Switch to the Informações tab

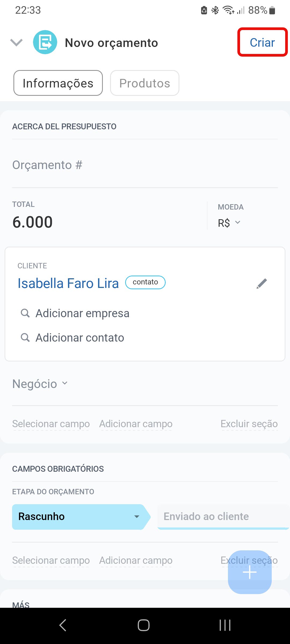58,83
